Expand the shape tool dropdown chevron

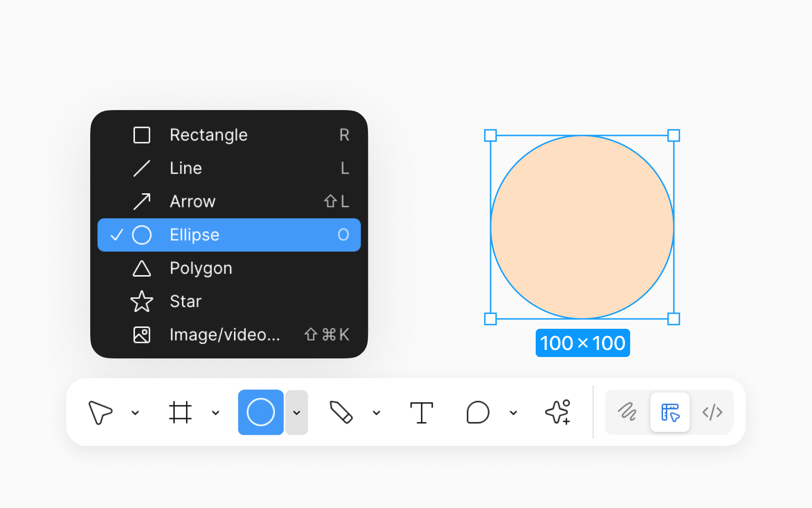[x=297, y=413]
